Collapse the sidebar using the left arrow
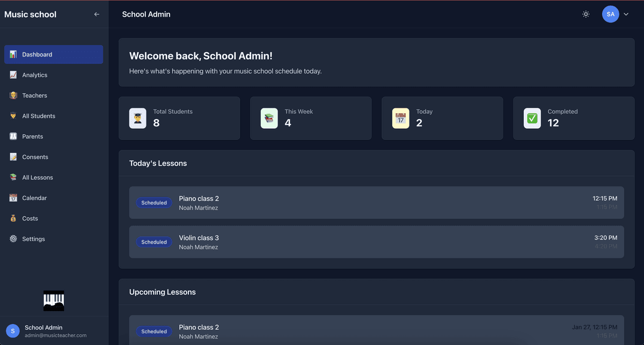This screenshot has height=345, width=644. (97, 14)
